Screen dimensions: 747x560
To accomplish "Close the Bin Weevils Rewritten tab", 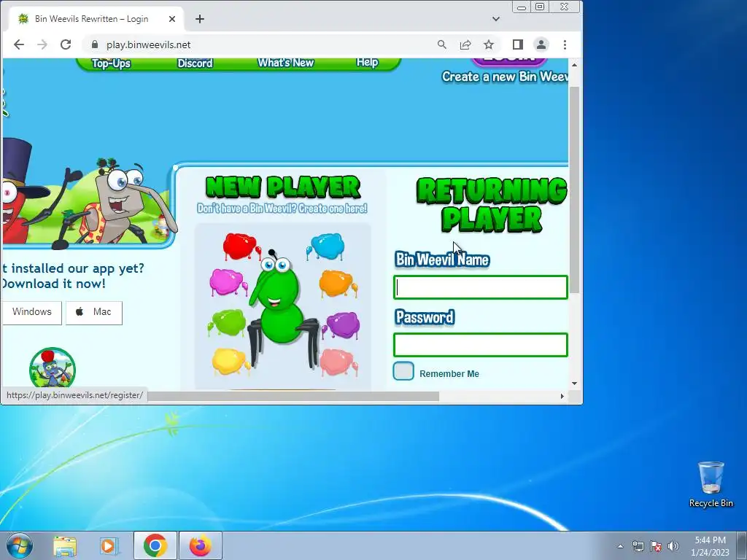I will click(172, 19).
